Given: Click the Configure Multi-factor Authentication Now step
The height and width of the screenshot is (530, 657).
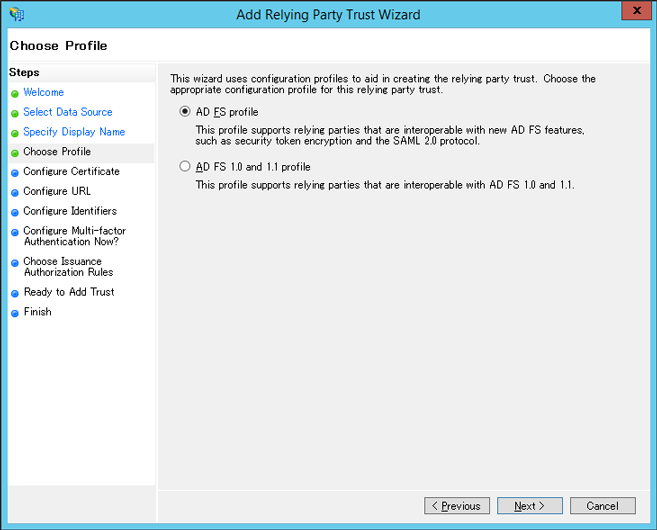Looking at the screenshot, I should (x=75, y=236).
